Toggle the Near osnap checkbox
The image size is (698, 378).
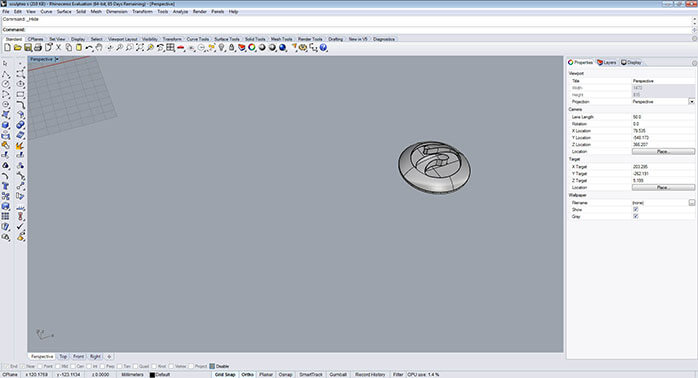(23, 366)
